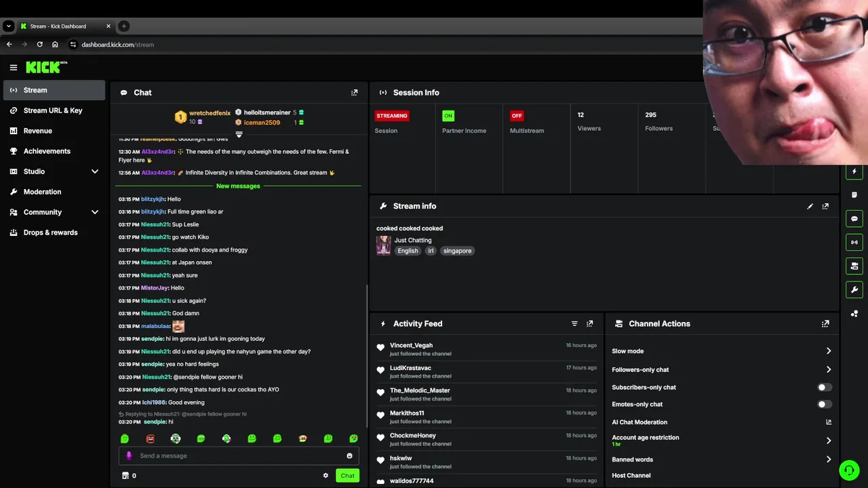Toggle the camera panel icon in the right rail
The width and height of the screenshot is (868, 488).
coord(854,266)
